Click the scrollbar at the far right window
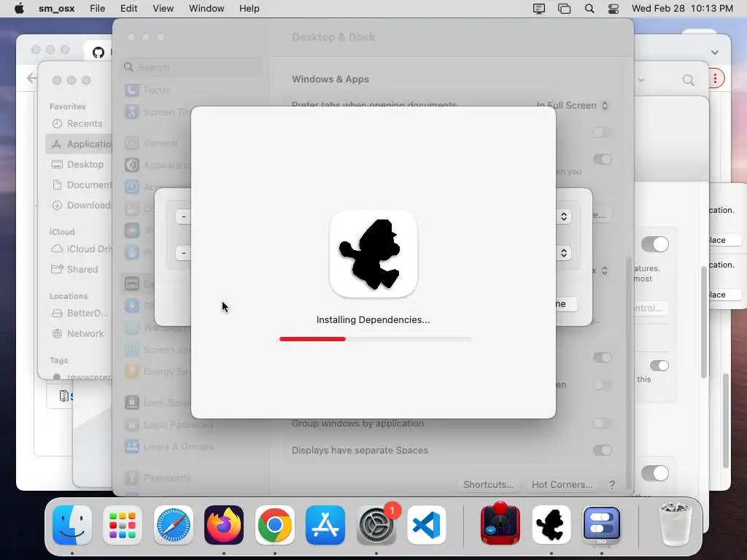Viewport: 747px width, 560px height. (x=726, y=421)
